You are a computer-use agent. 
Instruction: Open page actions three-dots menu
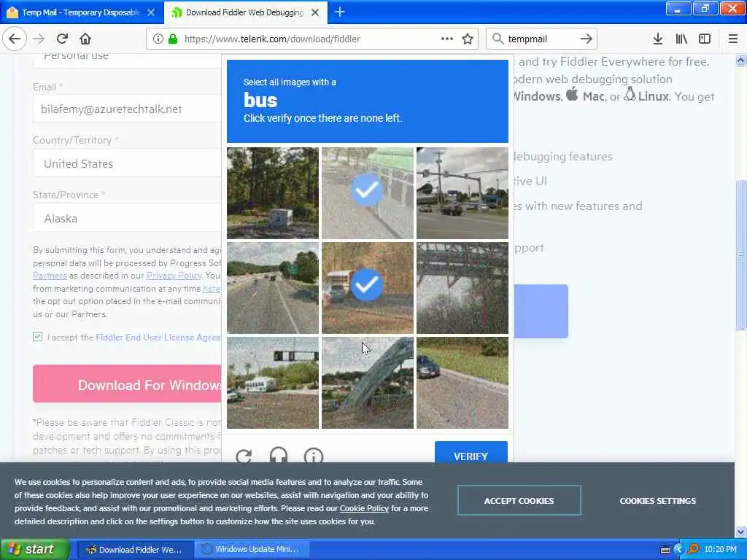click(447, 39)
